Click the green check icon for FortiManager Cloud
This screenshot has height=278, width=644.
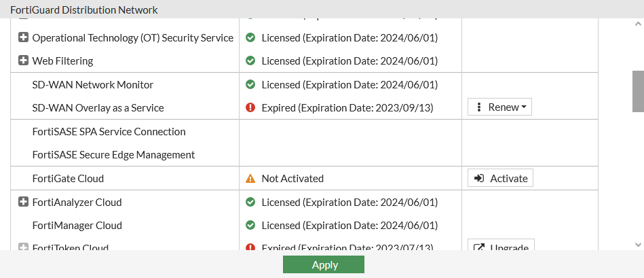click(250, 225)
